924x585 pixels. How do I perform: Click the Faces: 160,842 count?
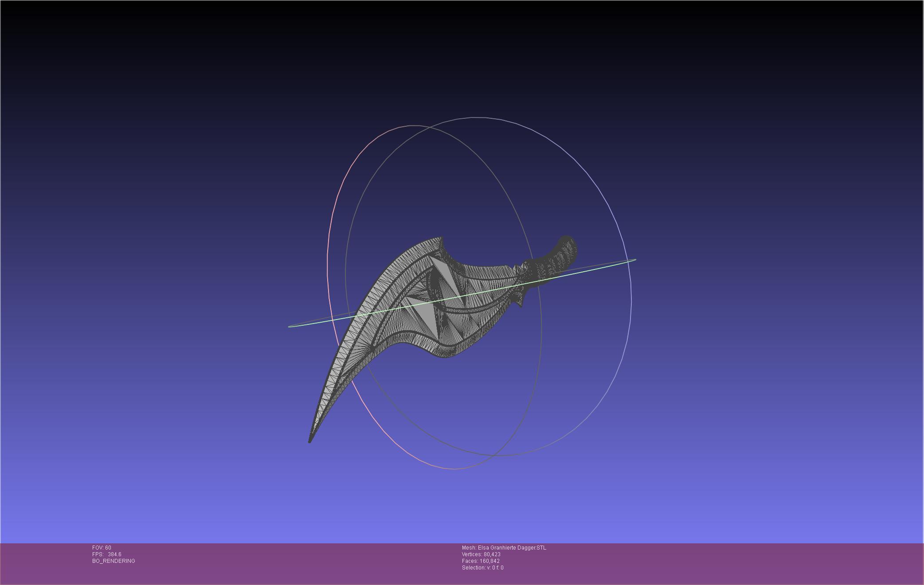click(x=481, y=561)
